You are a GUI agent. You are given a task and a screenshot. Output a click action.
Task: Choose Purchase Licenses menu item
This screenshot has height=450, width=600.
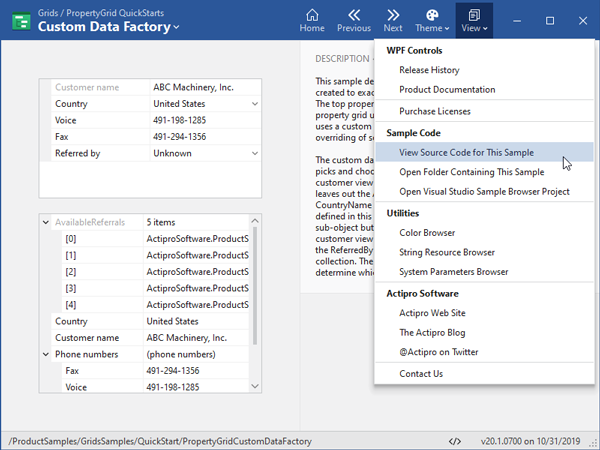click(484, 111)
